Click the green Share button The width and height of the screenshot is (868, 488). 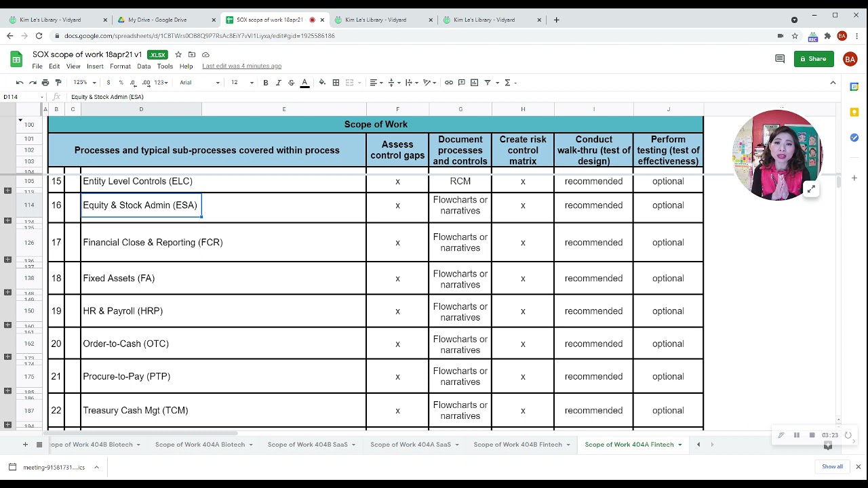pos(814,59)
